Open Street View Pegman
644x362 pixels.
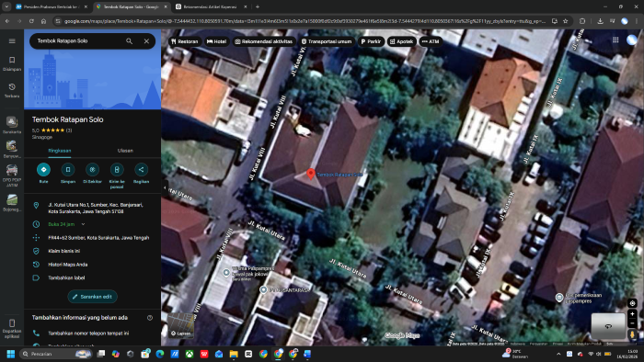coord(632,334)
